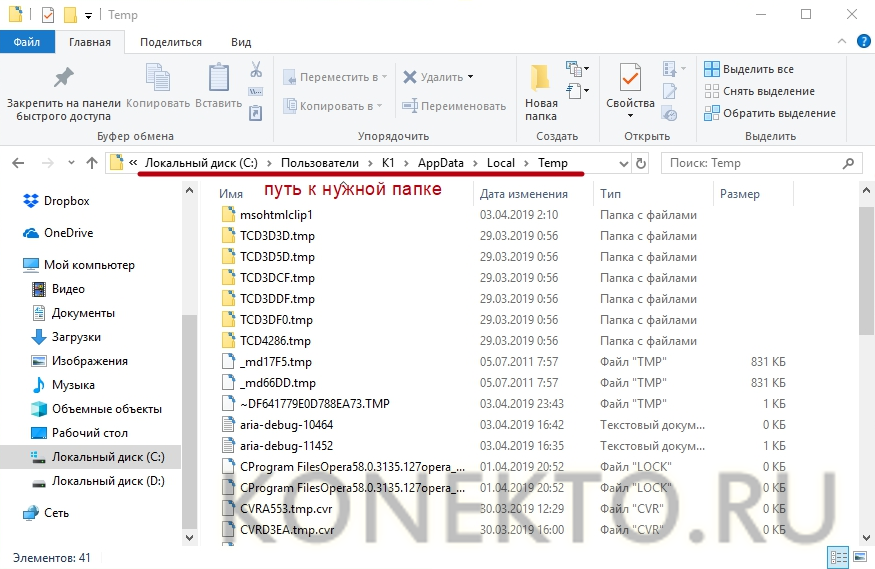Switch to the Вид ribbon tab
Screen dimensions: 875x569
point(241,42)
